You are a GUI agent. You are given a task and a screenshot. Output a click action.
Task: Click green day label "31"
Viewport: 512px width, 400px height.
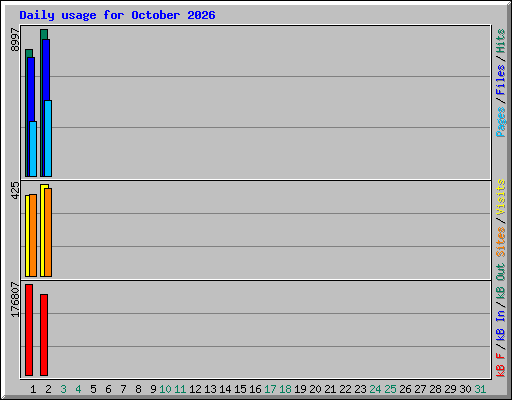point(480,389)
